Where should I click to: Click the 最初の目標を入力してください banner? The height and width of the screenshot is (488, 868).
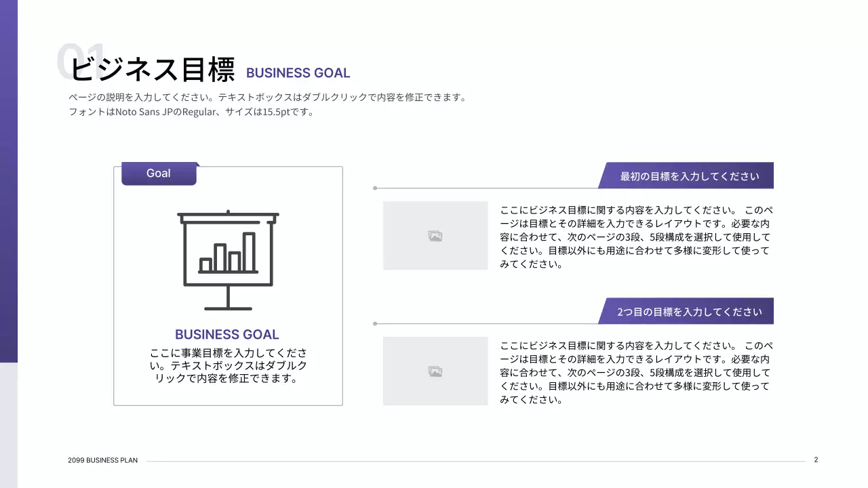[689, 176]
